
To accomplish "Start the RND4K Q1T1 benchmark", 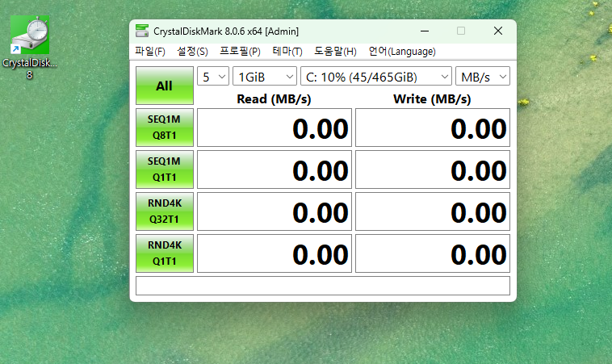I will [164, 253].
